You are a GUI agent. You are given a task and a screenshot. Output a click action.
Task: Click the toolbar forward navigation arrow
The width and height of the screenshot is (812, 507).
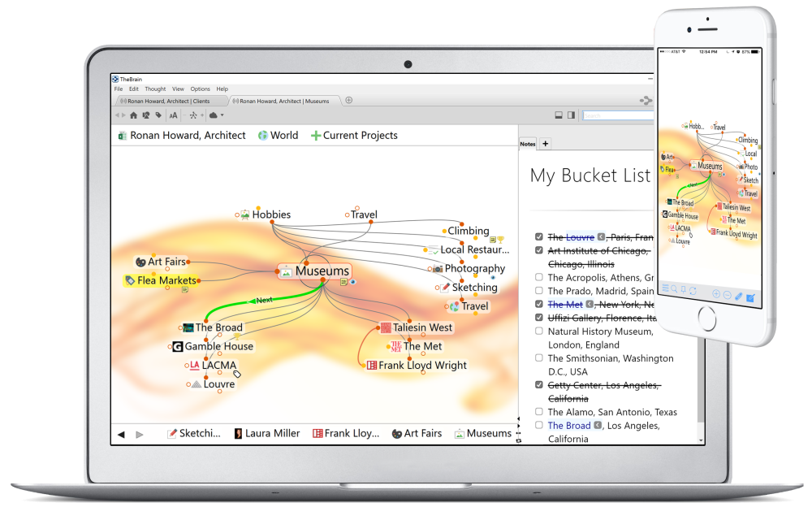pyautogui.click(x=123, y=115)
